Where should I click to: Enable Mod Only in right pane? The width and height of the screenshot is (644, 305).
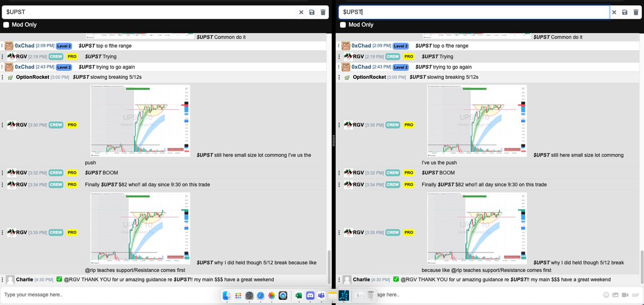point(342,25)
